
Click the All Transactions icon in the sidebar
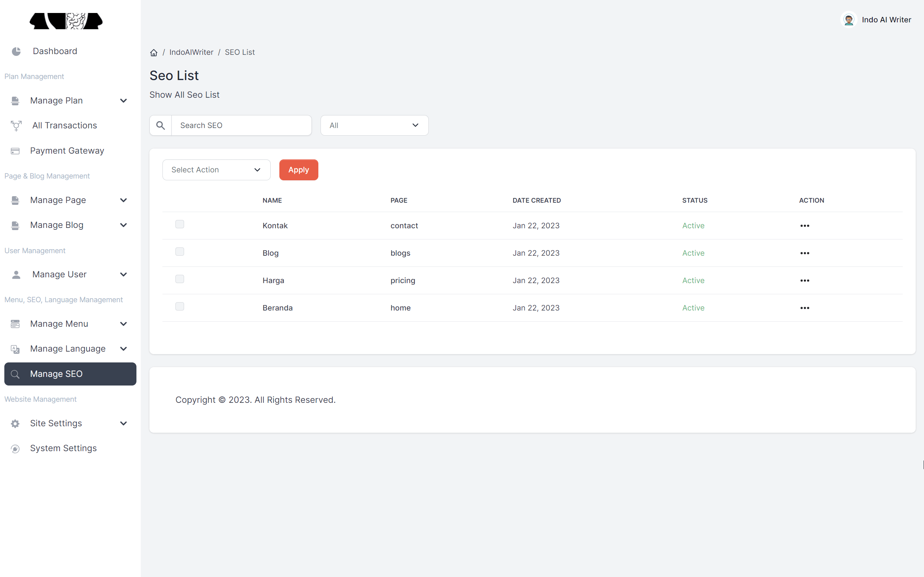(x=16, y=125)
